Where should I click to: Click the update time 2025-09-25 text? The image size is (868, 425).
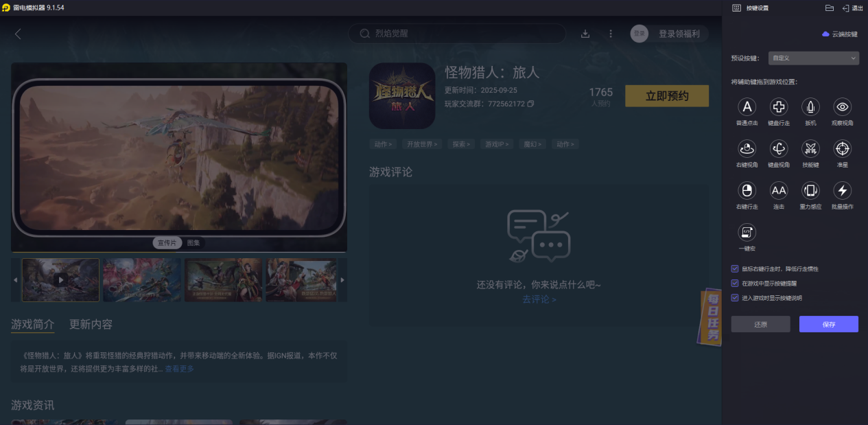tap(499, 90)
